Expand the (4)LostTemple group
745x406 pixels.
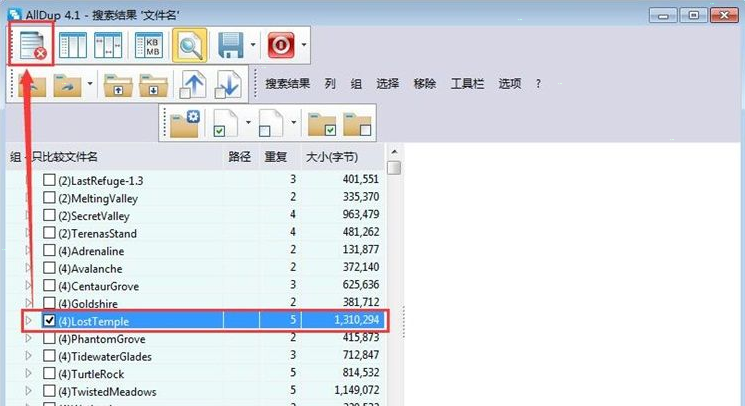pos(29,321)
